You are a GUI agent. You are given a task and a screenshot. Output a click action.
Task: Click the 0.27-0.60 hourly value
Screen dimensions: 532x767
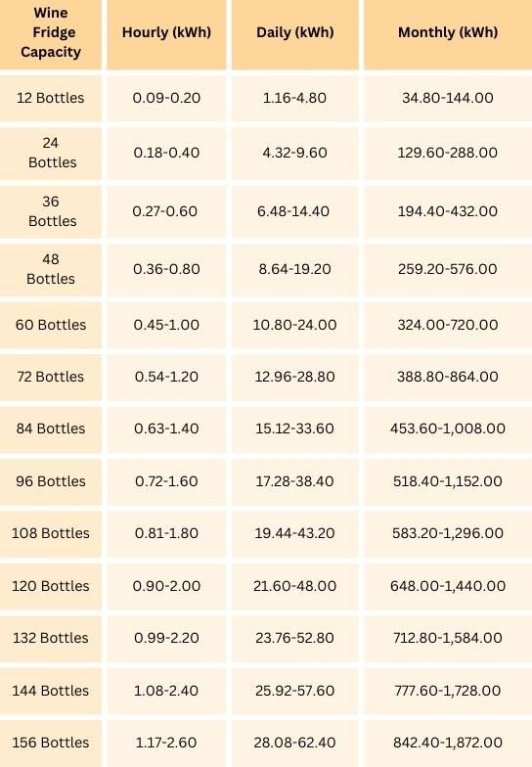(164, 211)
